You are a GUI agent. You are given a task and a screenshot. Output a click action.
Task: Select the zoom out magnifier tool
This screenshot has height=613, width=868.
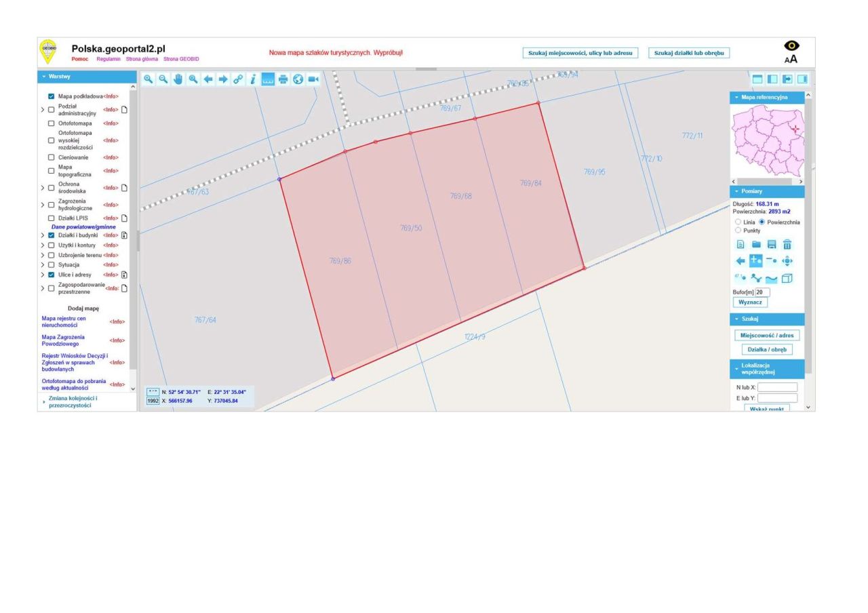(163, 79)
